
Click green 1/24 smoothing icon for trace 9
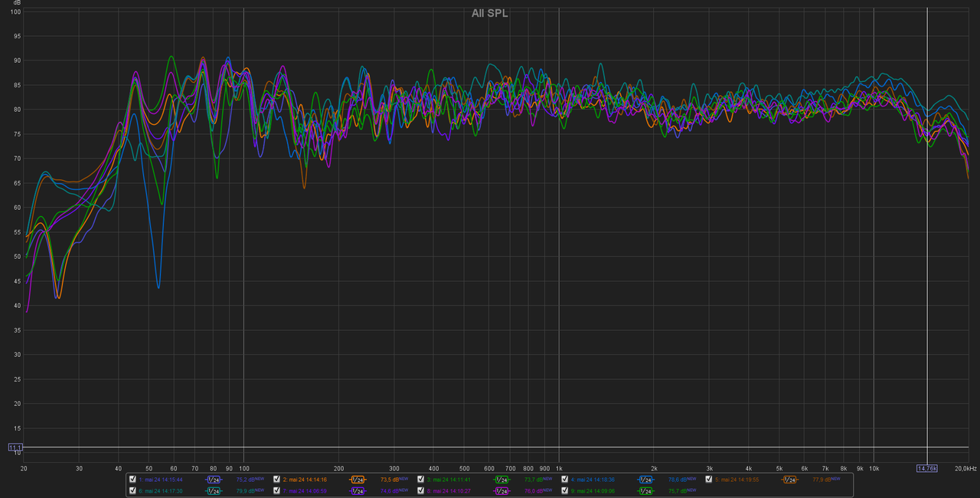645,490
